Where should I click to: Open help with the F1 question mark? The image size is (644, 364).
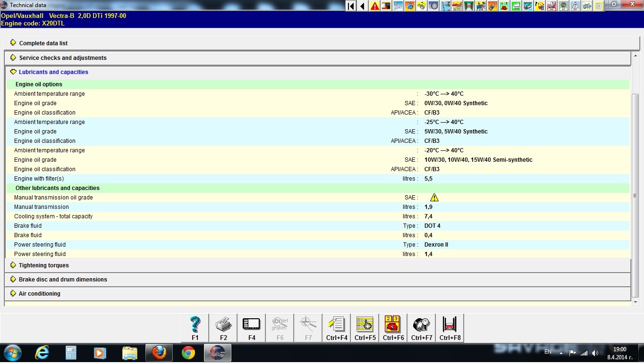point(195,328)
